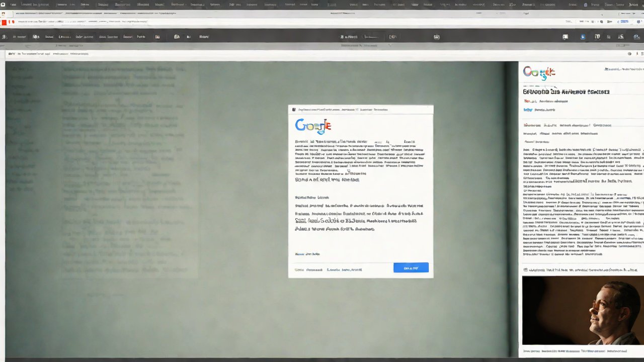The height and width of the screenshot is (362, 644).
Task: Click the rightmost icon in the dark toolbar
Action: click(636, 37)
